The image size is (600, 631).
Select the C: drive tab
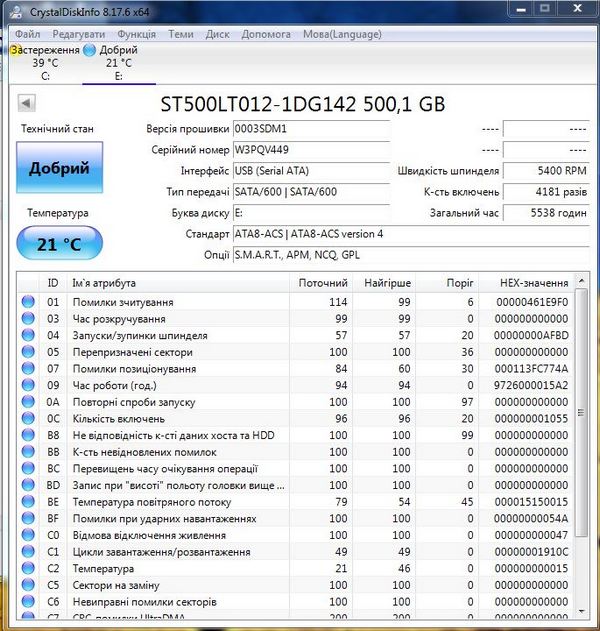pos(45,69)
